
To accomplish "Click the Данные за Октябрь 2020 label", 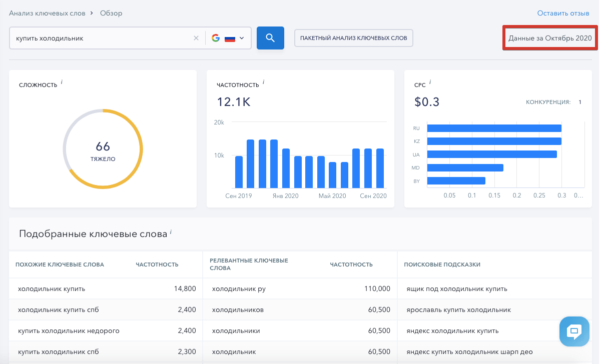I will pos(550,38).
